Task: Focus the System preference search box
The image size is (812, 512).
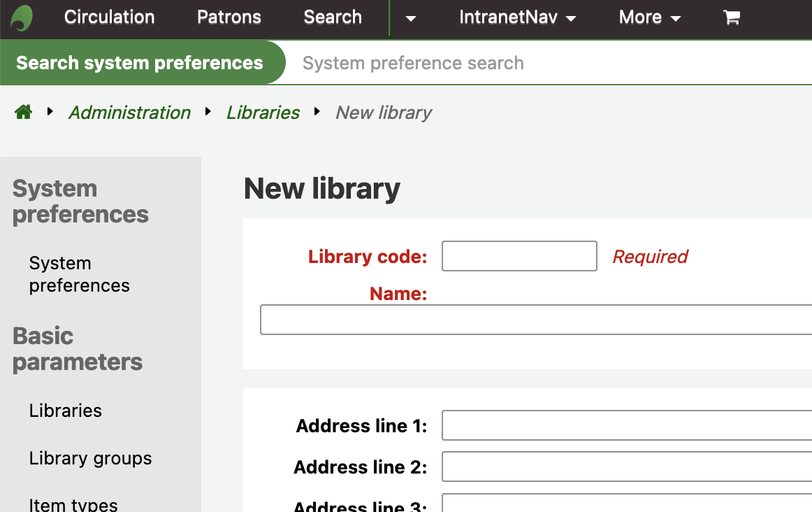Action: coord(545,63)
